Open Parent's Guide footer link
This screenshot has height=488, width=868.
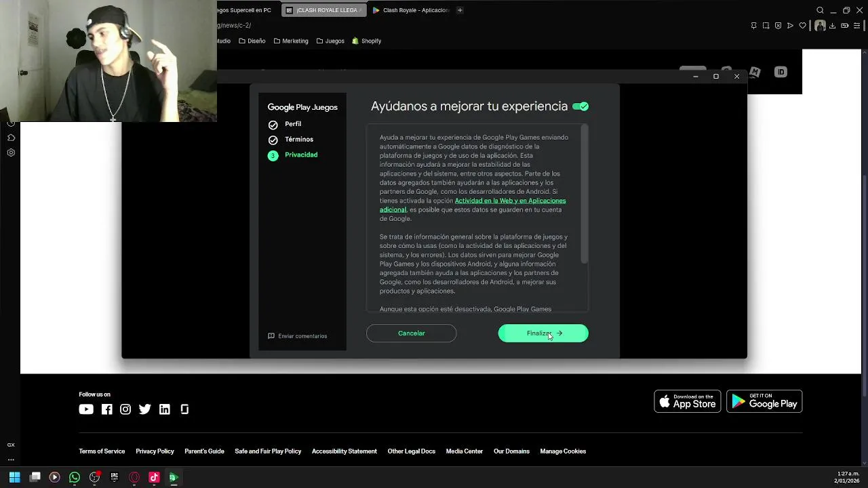[x=204, y=451]
